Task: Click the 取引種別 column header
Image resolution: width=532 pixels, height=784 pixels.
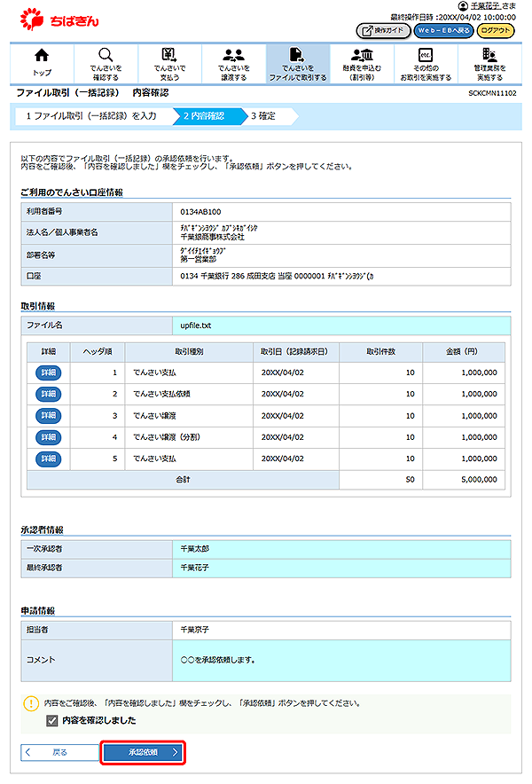Action: [189, 352]
